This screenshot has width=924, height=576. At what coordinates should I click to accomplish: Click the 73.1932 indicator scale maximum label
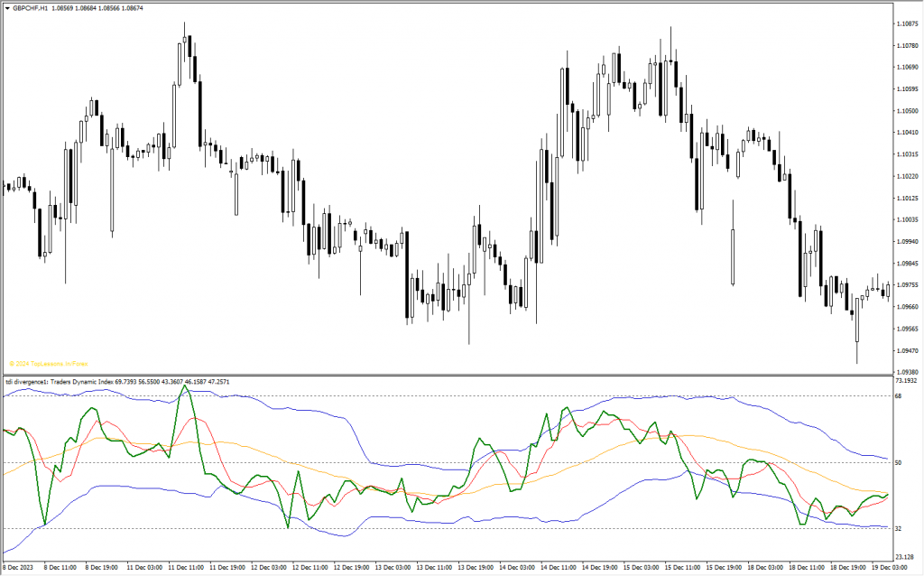tap(906, 382)
